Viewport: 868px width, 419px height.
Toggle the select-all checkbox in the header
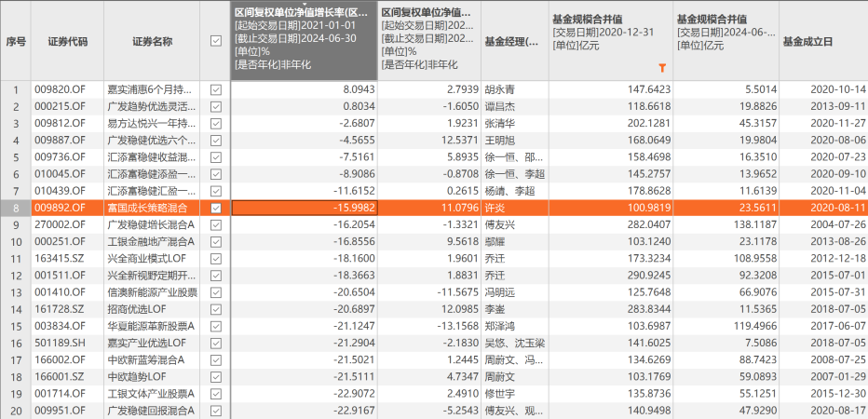pyautogui.click(x=216, y=41)
